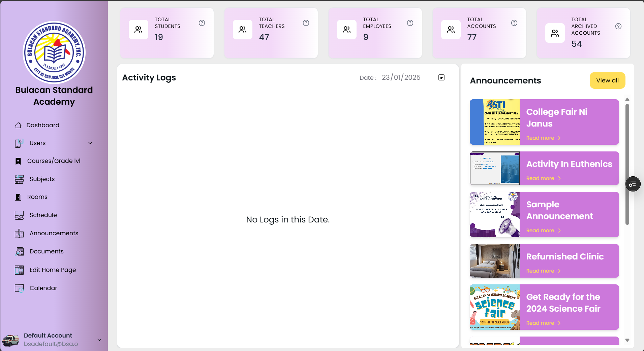Screen dimensions: 644x351
Task: Read more on Refurnished Clinic
Action: pyautogui.click(x=540, y=271)
